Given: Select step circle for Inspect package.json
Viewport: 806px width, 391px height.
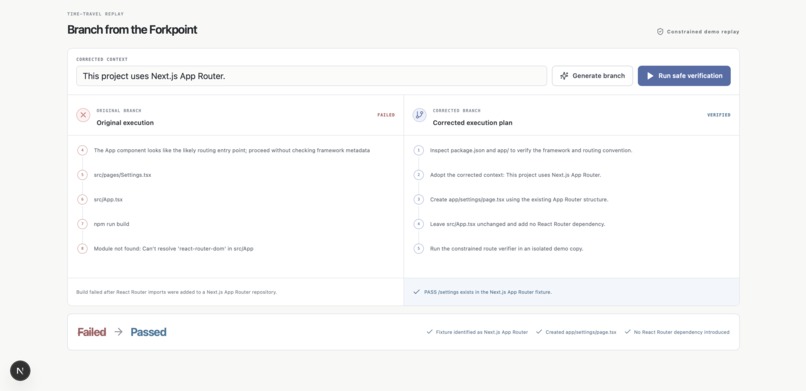Looking at the screenshot, I should (x=418, y=151).
